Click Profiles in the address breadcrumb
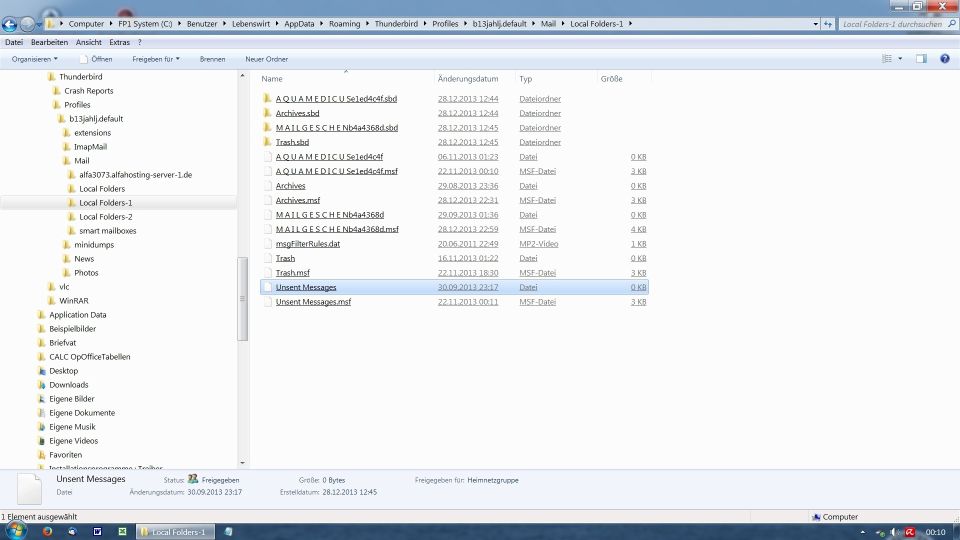Image resolution: width=960 pixels, height=540 pixels. (x=445, y=24)
